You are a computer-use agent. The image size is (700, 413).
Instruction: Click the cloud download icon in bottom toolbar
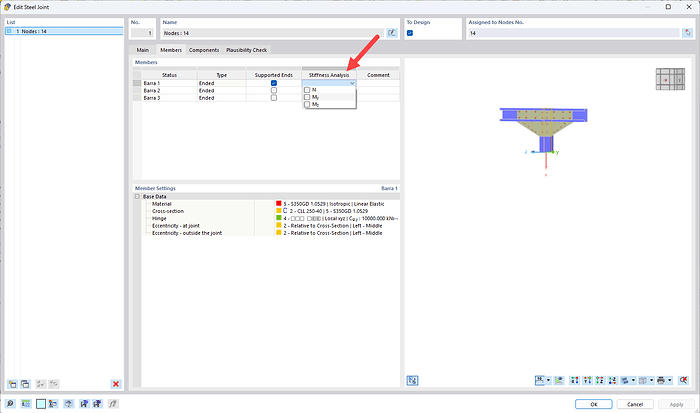coord(68,404)
